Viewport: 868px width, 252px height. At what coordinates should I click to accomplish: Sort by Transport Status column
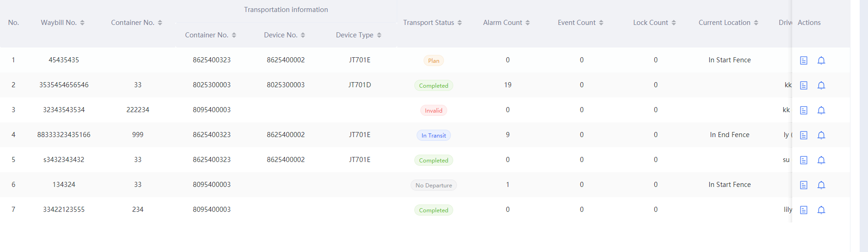tap(460, 23)
